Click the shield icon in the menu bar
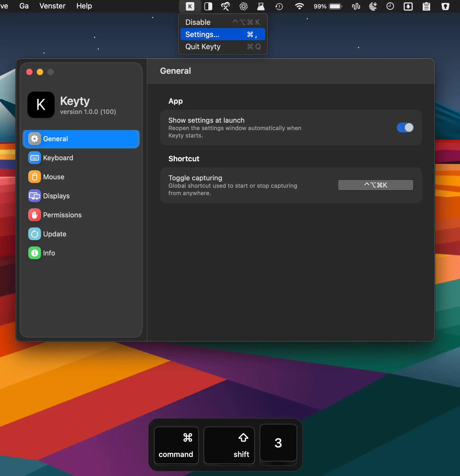Image resolution: width=460 pixels, height=476 pixels. click(445, 6)
